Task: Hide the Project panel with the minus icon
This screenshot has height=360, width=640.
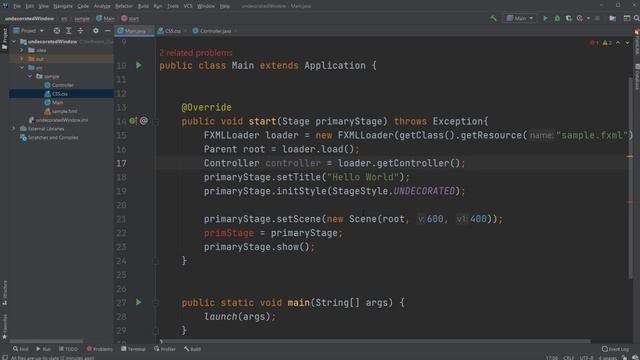Action: point(107,31)
